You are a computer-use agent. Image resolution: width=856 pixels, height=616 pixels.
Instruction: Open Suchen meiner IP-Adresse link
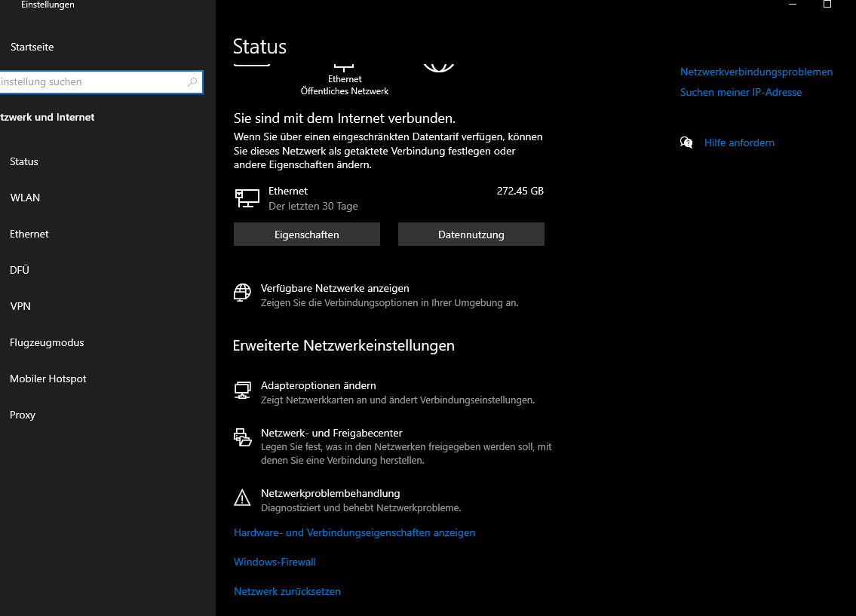[x=741, y=92]
